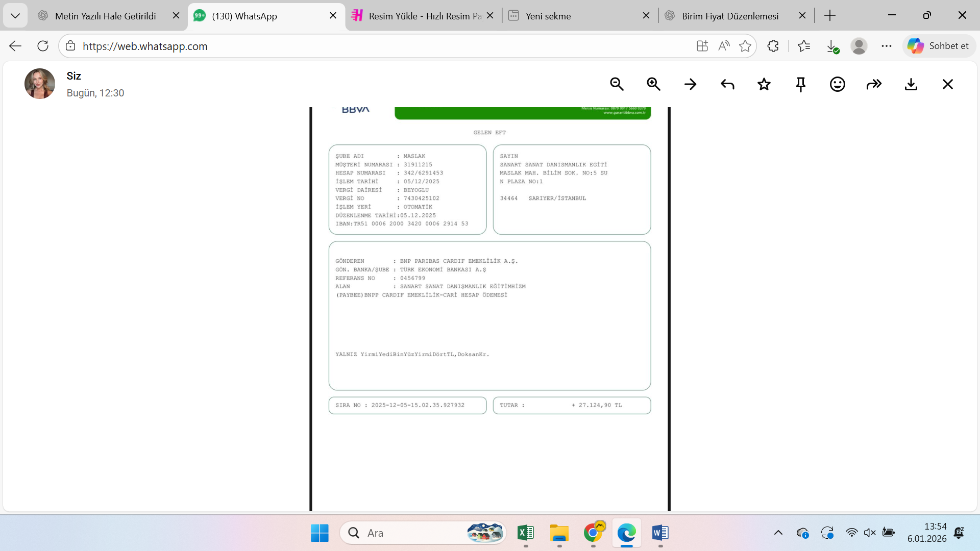
Task: Open the notifications bell in tray
Action: pyautogui.click(x=959, y=533)
